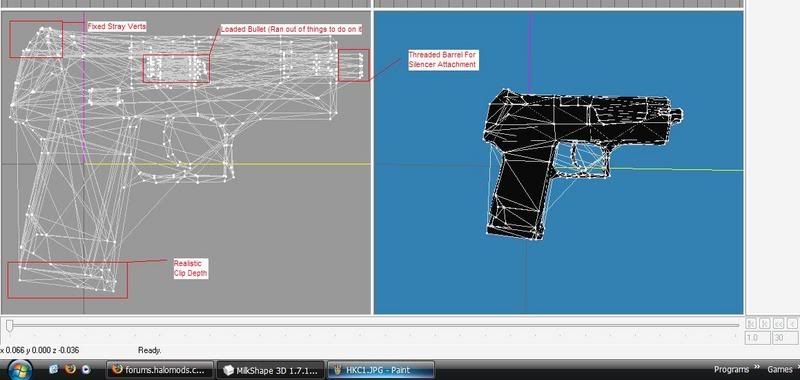800x380 pixels.
Task: Focus the current frame field showing 1.0
Action: [757, 338]
